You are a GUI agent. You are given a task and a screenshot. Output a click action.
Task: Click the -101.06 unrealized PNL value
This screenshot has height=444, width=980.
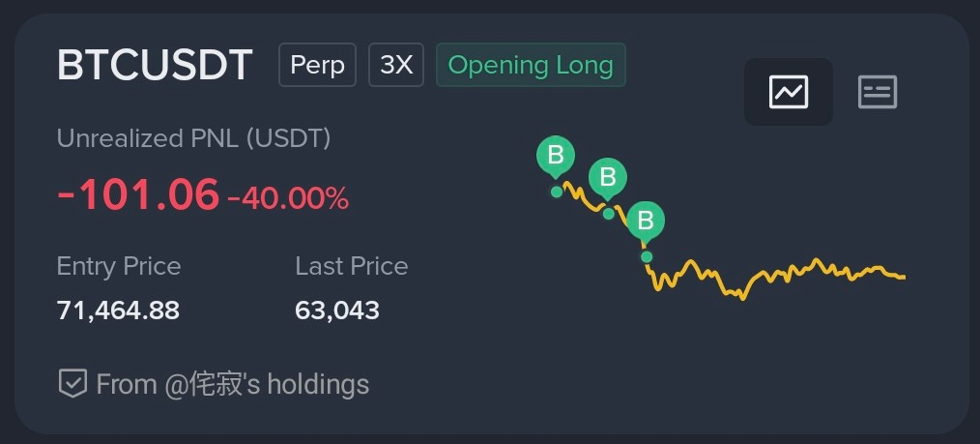138,194
